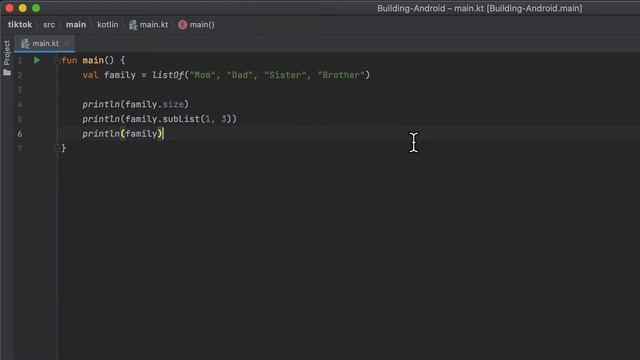The height and width of the screenshot is (360, 640).
Task: Click the tiktok breadcrumb
Action: point(20,24)
